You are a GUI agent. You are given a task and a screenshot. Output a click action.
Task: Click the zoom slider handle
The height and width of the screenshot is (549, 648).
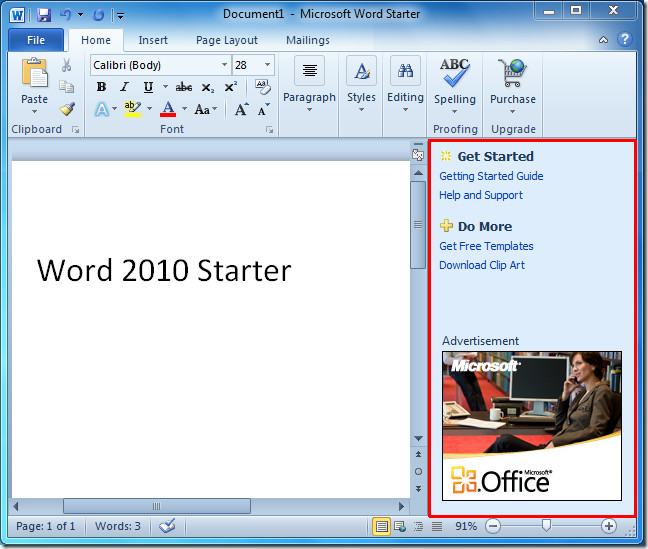click(x=546, y=525)
